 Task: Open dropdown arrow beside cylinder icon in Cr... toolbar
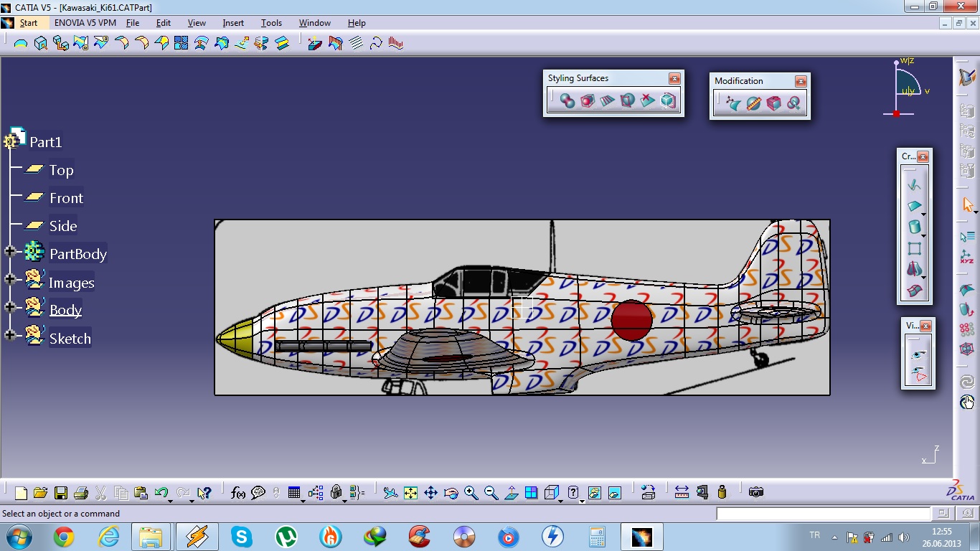pos(924,235)
